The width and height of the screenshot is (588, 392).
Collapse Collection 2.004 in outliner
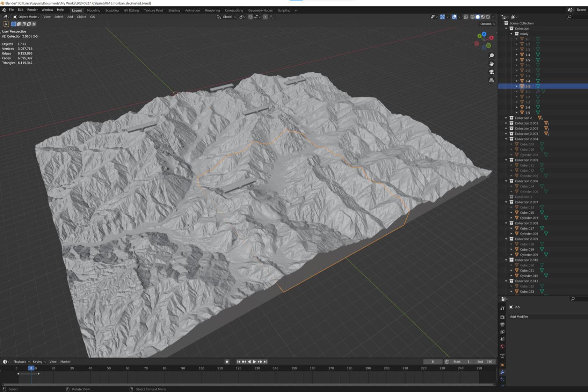pos(506,139)
